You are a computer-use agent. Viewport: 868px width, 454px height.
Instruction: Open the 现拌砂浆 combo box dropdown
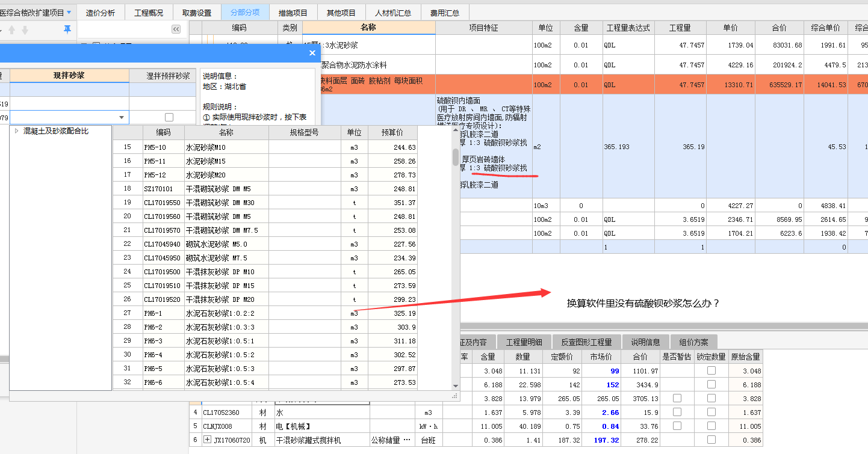[122, 118]
